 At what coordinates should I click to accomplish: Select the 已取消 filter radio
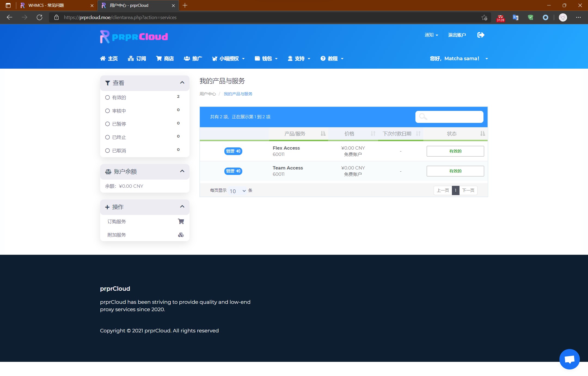pos(108,150)
